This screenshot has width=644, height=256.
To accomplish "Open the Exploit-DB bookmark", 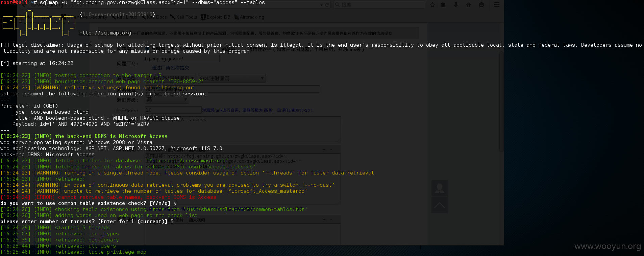I will [x=216, y=17].
